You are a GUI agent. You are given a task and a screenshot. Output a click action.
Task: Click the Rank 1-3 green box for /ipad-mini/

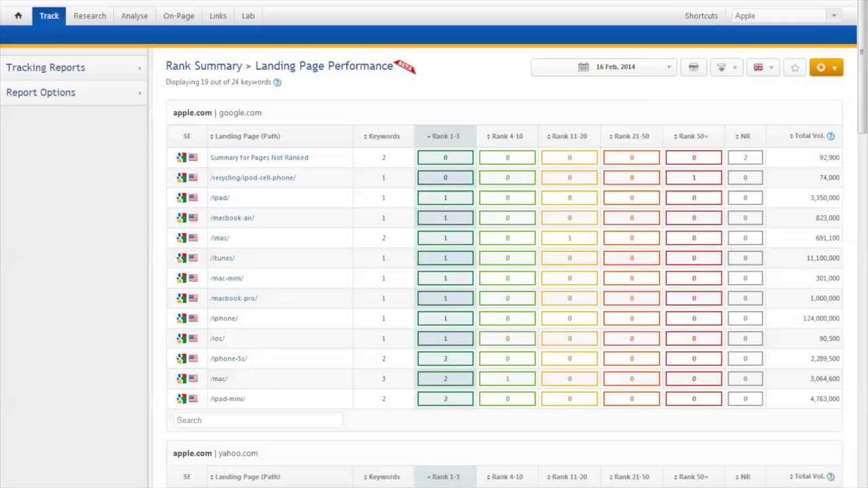click(446, 399)
